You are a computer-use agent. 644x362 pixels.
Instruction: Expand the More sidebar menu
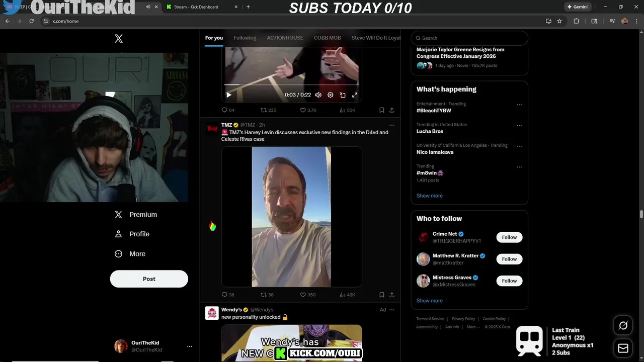[x=130, y=254]
